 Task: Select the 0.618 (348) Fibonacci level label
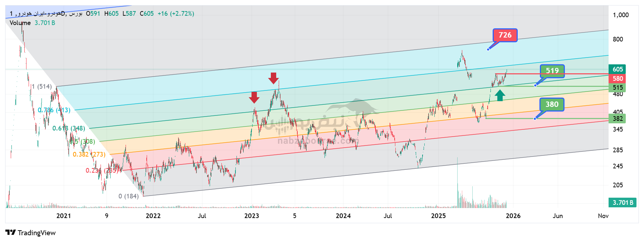pos(69,128)
